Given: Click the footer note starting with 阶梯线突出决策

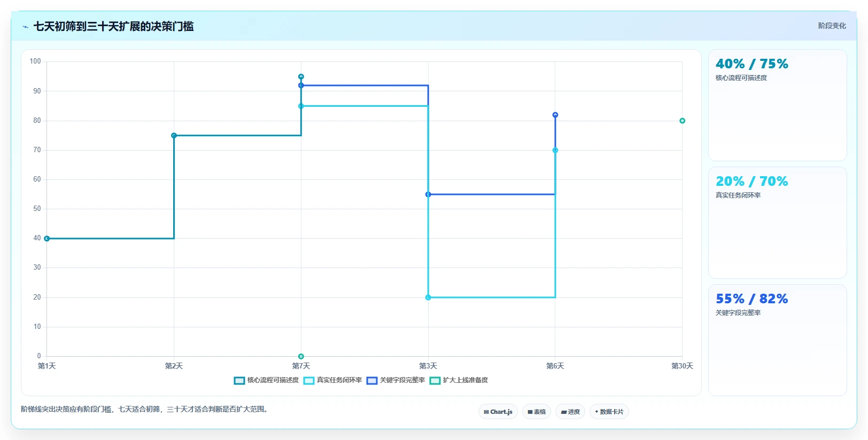Looking at the screenshot, I should click(x=145, y=409).
